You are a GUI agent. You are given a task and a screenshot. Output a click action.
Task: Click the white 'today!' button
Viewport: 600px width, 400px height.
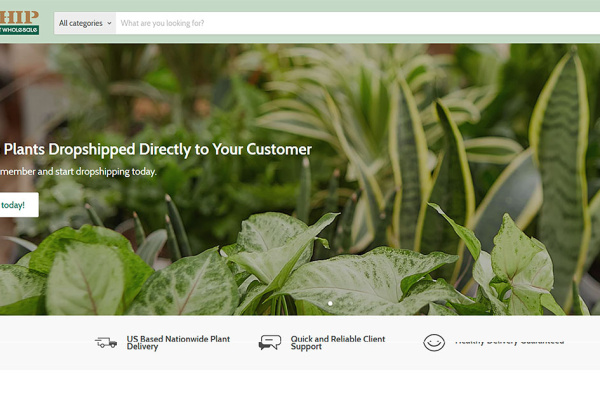point(19,205)
